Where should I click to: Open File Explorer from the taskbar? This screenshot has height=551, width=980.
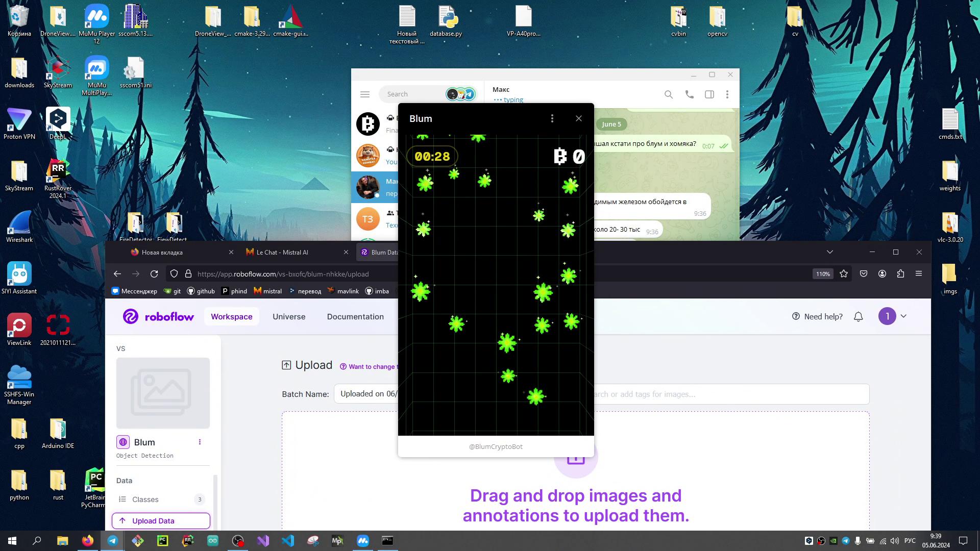pos(62,541)
